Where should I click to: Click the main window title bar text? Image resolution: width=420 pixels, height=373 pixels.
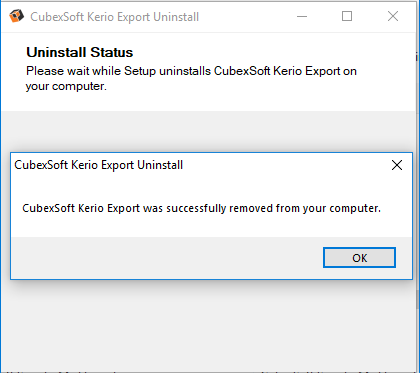(115, 17)
